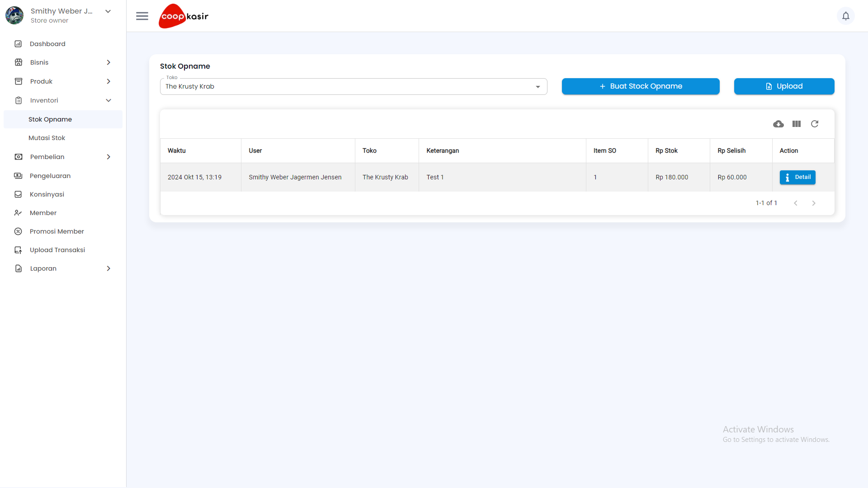Click the Pengeluaran sidebar icon

pyautogui.click(x=18, y=176)
